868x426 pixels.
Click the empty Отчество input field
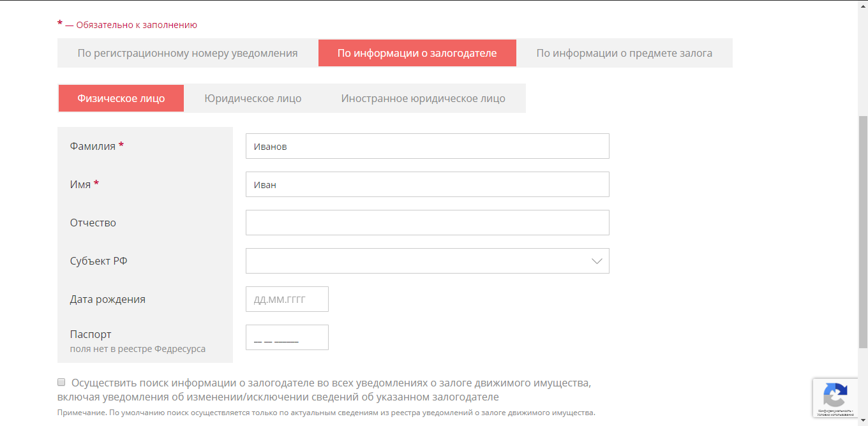coord(427,223)
